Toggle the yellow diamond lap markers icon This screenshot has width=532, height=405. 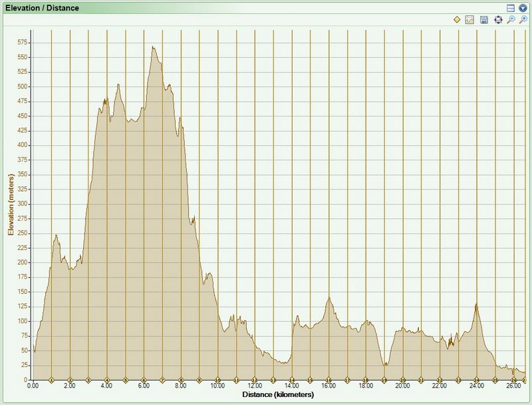457,20
